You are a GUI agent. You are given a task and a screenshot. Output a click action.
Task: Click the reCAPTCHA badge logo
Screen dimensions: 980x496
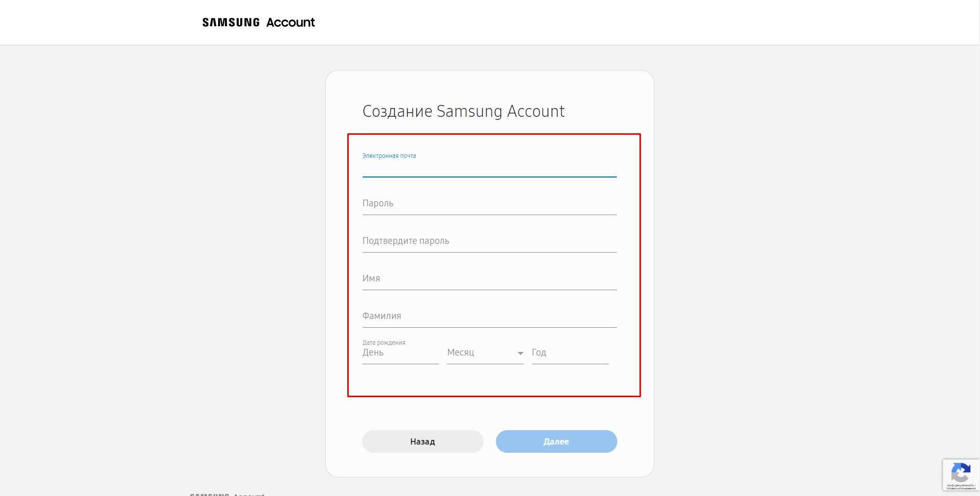tap(960, 472)
